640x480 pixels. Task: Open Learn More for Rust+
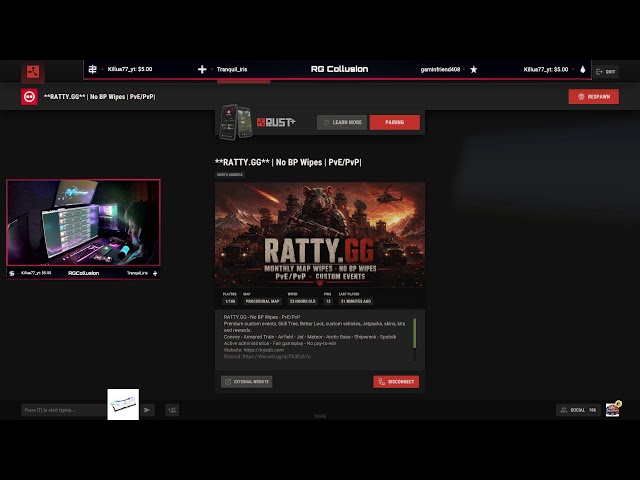(342, 122)
